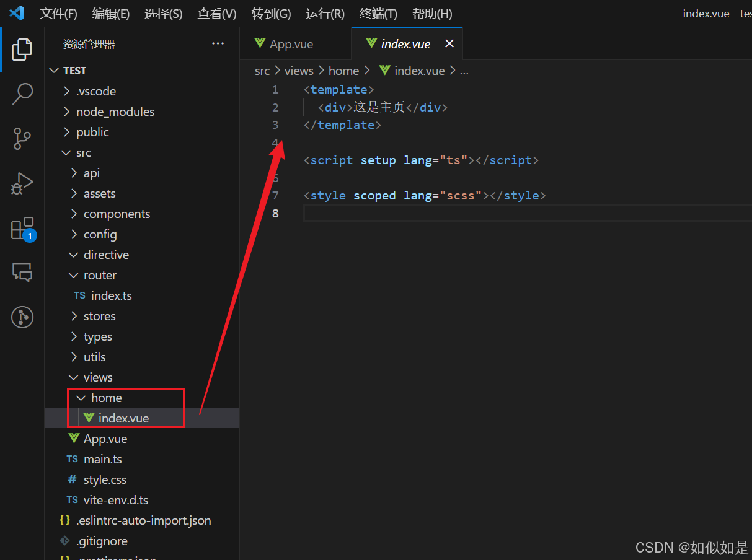This screenshot has height=560, width=752.
Task: Open the 帮助(H) menu
Action: tap(432, 14)
